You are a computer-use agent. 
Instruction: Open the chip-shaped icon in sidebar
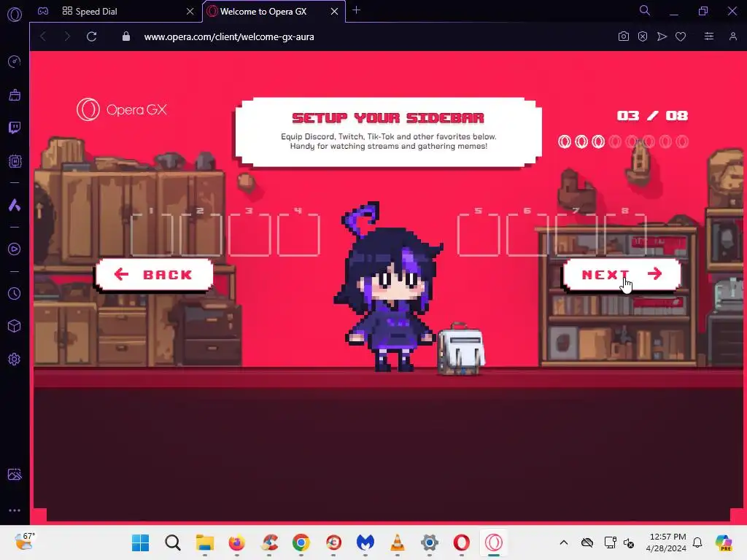(x=15, y=161)
